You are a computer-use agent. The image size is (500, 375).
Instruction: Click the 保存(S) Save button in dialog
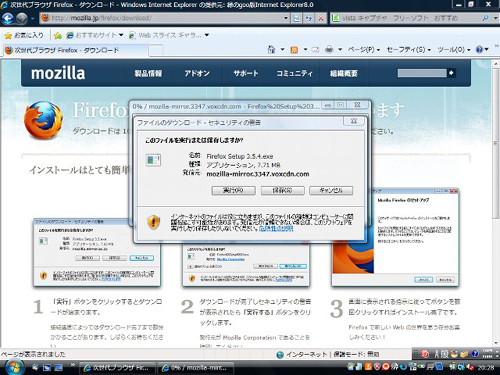tap(282, 190)
